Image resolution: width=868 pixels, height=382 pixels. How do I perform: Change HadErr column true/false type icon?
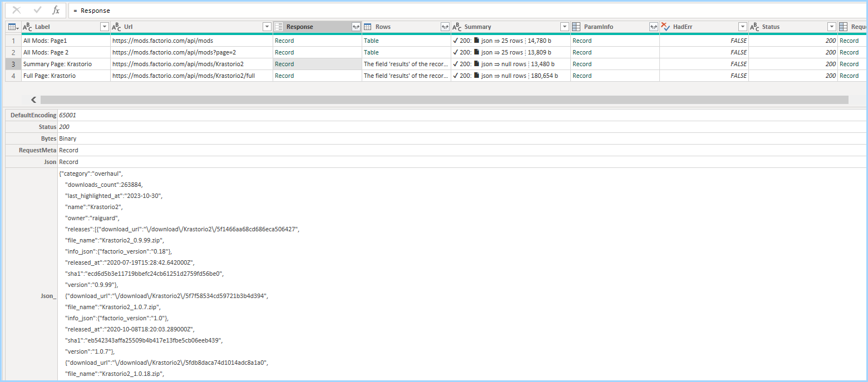pos(665,27)
